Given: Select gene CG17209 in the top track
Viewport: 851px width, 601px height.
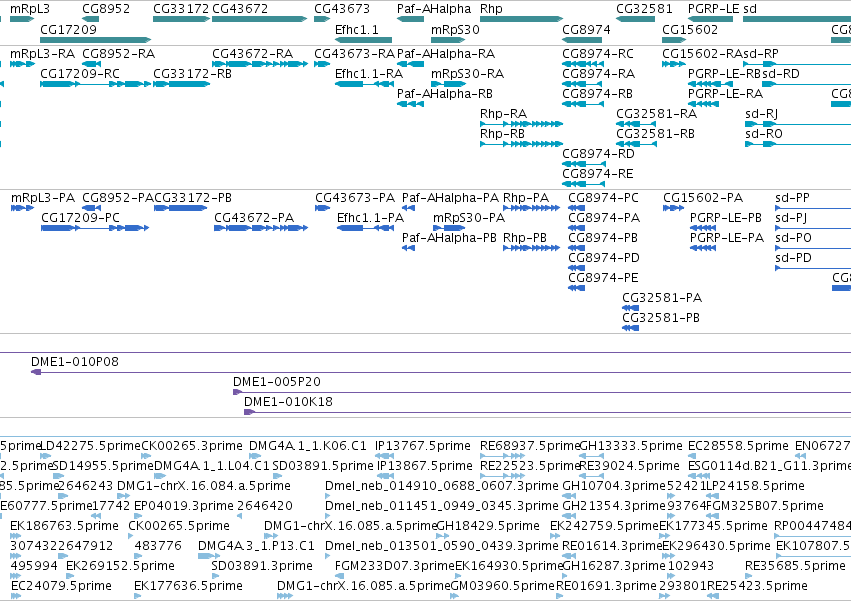Looking at the screenshot, I should 96,40.
